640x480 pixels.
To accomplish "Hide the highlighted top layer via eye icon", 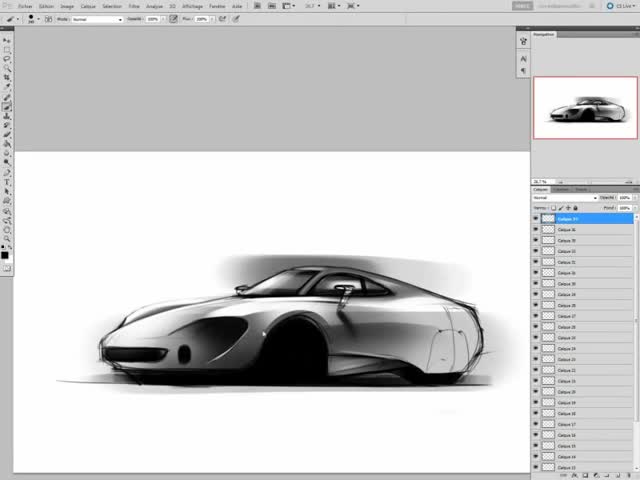I will tap(536, 218).
